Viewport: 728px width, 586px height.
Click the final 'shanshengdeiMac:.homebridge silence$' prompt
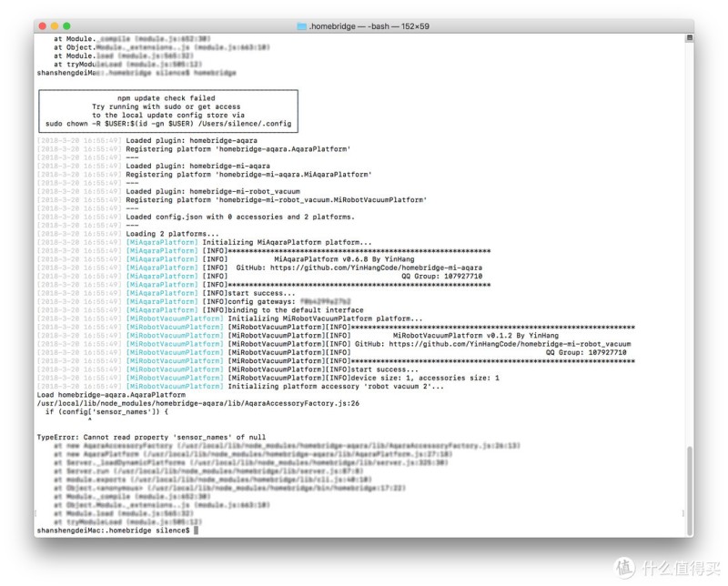point(113,530)
